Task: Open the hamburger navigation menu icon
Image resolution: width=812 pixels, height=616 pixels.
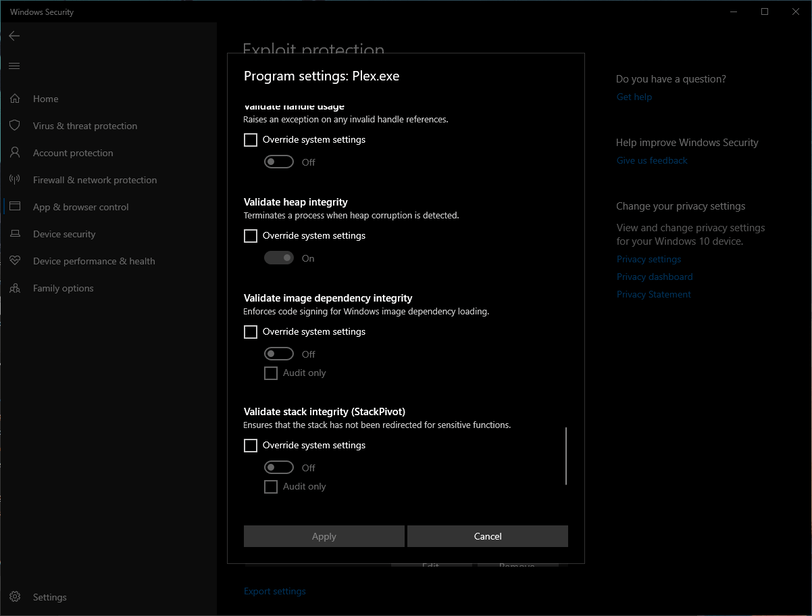Action: point(14,66)
